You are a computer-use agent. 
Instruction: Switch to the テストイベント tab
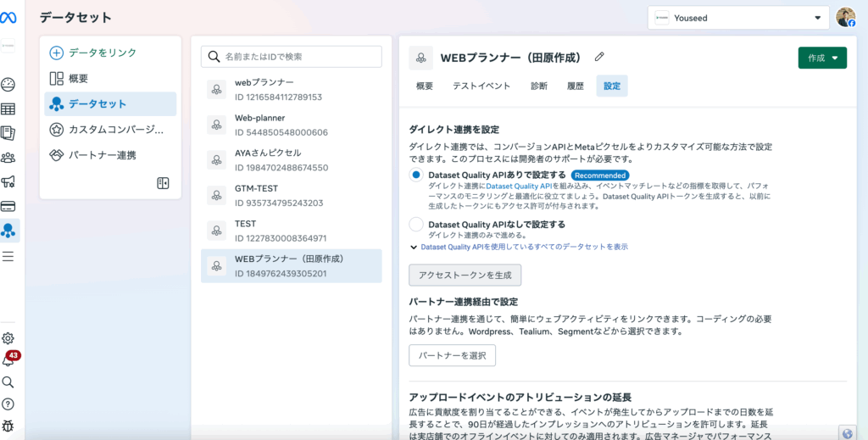[x=481, y=86]
